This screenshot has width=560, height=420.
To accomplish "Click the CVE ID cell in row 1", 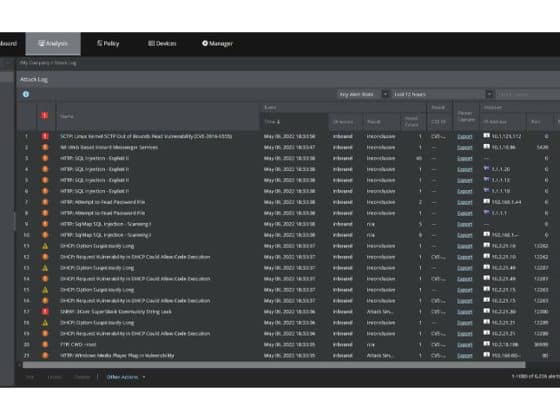I will (438, 136).
